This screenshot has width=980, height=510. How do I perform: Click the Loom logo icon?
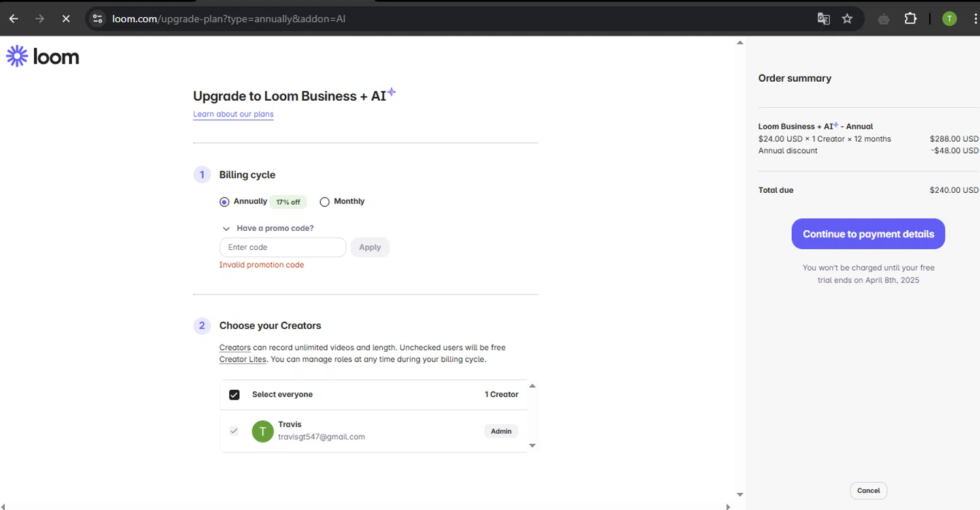[x=17, y=57]
